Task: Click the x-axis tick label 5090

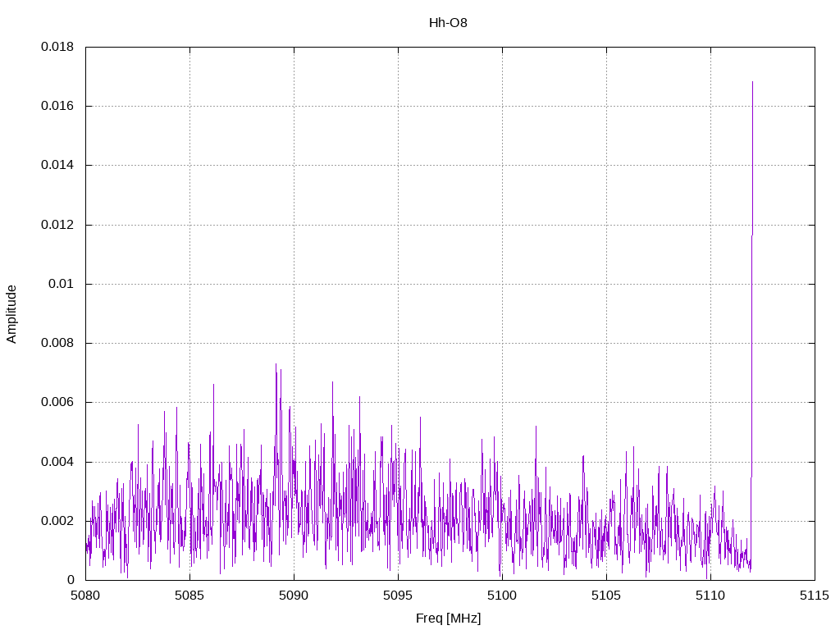Action: coord(294,596)
